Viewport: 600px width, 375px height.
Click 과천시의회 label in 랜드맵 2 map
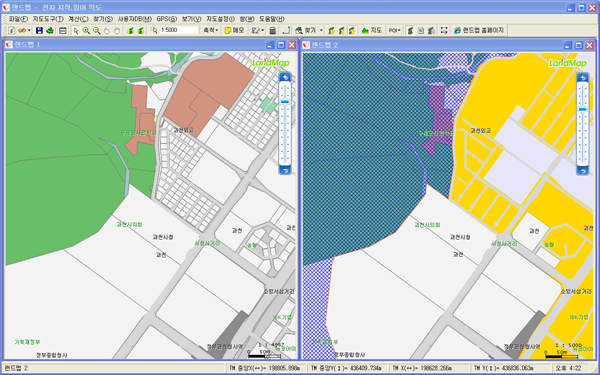(427, 225)
